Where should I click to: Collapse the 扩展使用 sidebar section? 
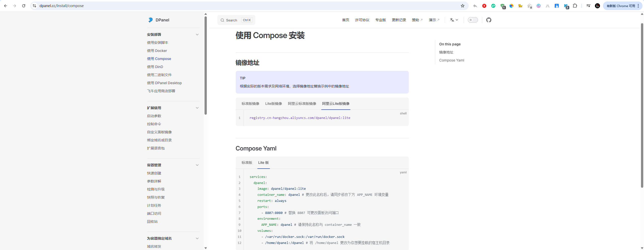(197, 108)
